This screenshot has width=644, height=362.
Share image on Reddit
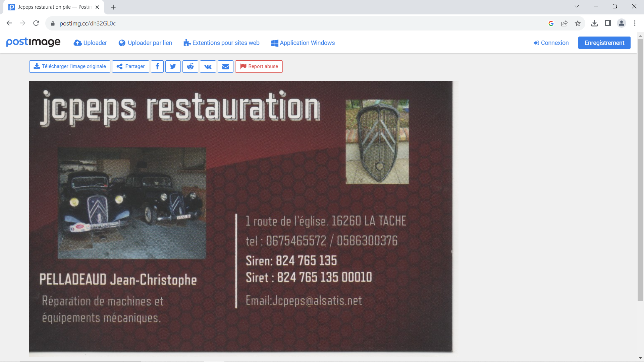190,66
